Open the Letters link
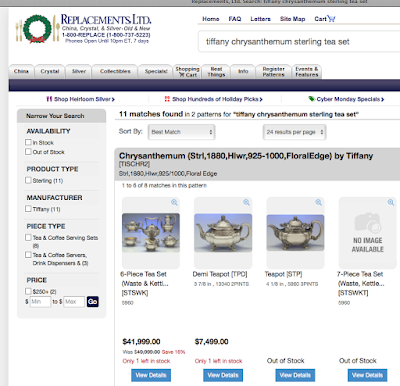400x386 pixels. click(260, 19)
